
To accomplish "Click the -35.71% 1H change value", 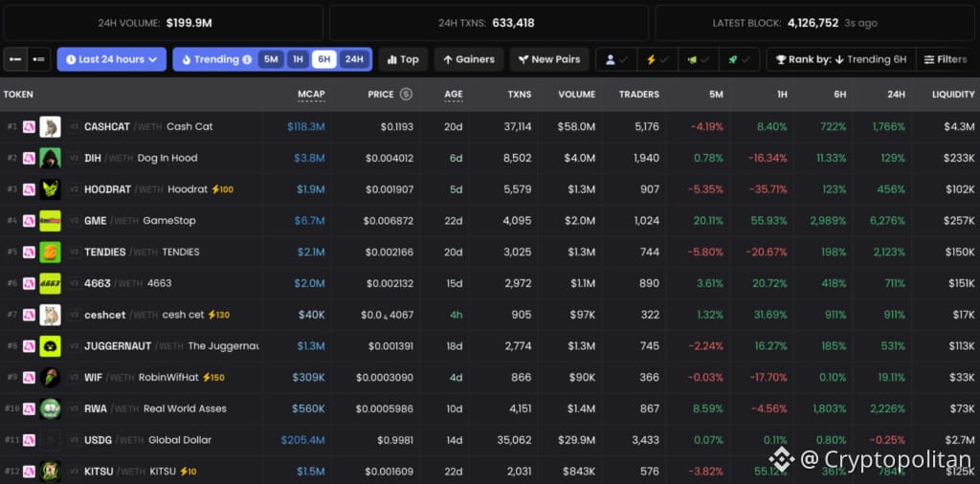I will pos(768,189).
